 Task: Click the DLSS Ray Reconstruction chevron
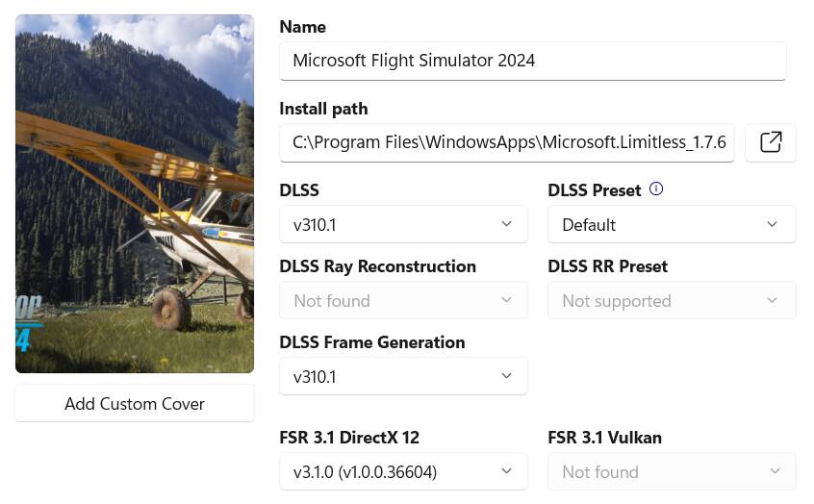click(x=507, y=300)
